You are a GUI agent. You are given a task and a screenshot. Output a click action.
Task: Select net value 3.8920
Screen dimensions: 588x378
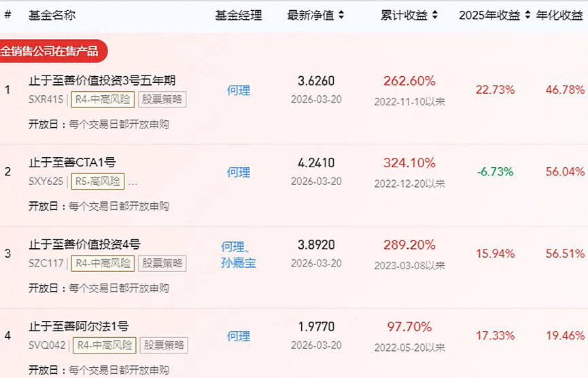pos(316,245)
